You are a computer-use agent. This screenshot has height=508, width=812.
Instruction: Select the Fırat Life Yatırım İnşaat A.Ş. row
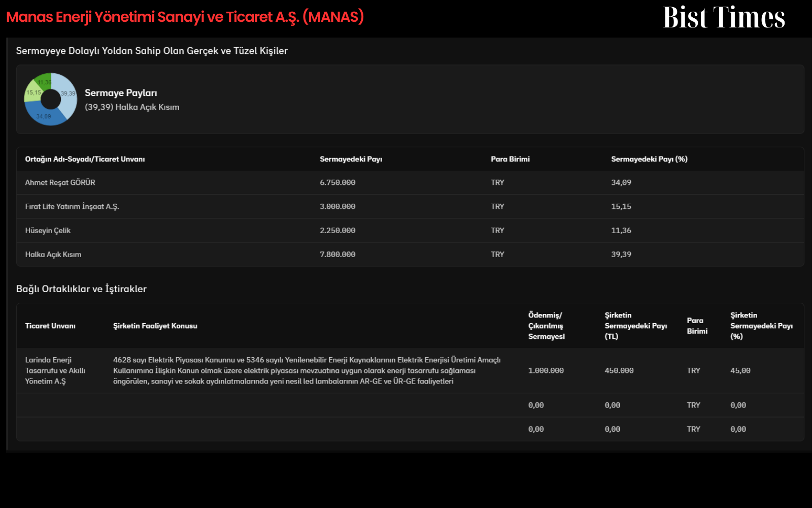click(x=410, y=206)
